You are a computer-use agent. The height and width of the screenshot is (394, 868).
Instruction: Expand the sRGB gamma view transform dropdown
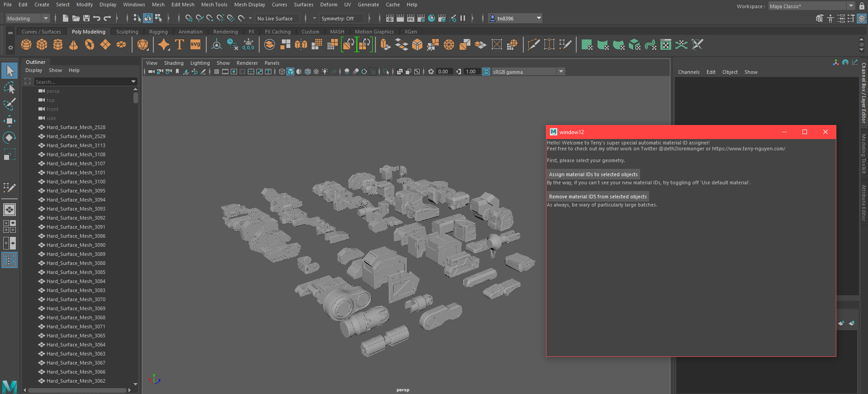click(x=561, y=72)
